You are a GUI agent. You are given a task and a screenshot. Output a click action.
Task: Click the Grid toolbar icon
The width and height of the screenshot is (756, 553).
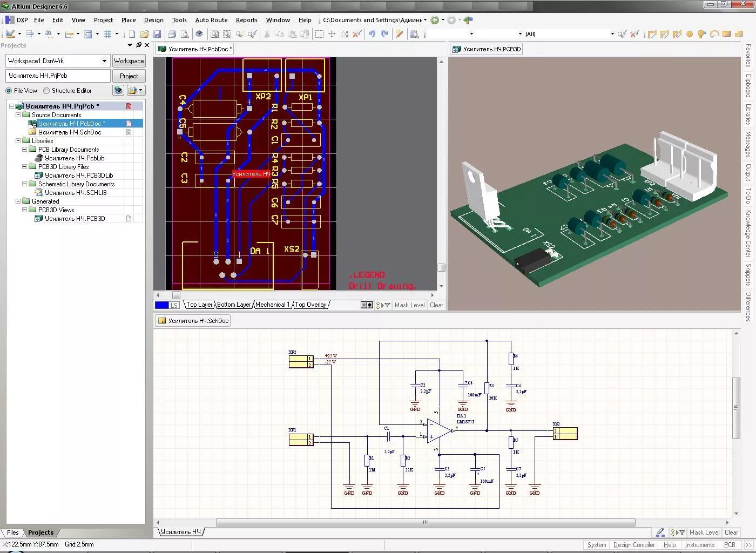107,34
